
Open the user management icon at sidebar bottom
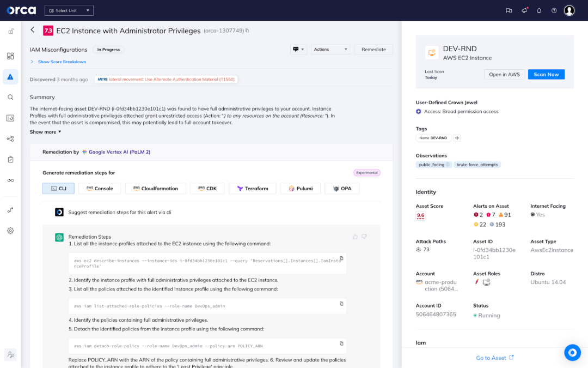(10, 354)
